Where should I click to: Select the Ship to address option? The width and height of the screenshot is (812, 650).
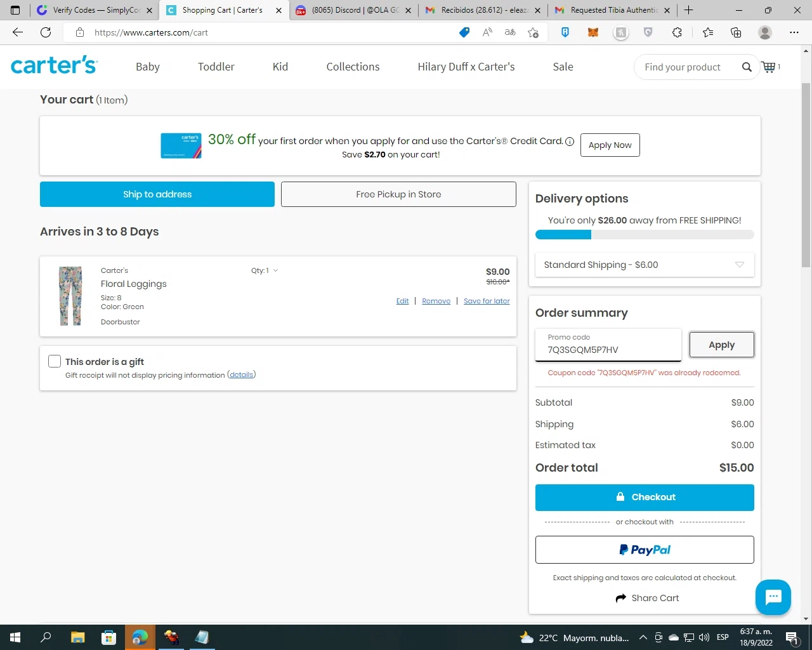157,194
